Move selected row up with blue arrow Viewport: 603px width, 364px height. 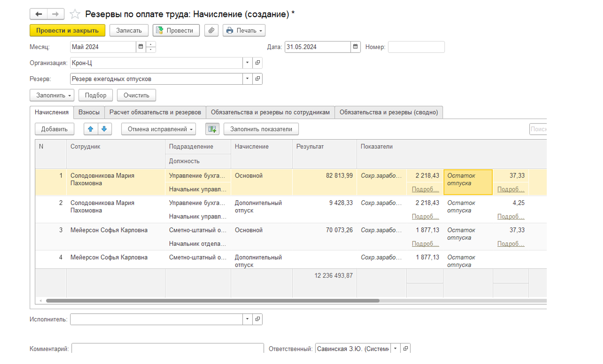[x=91, y=129]
